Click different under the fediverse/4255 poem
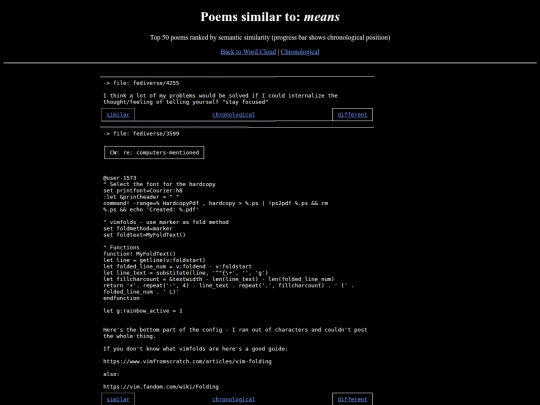The width and height of the screenshot is (540, 405). tap(352, 115)
